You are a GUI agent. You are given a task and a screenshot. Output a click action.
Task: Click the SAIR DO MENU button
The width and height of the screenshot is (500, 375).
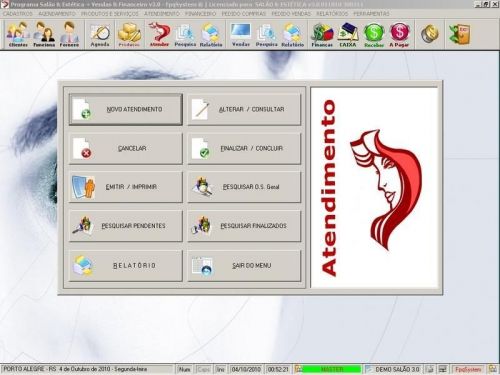pos(244,266)
